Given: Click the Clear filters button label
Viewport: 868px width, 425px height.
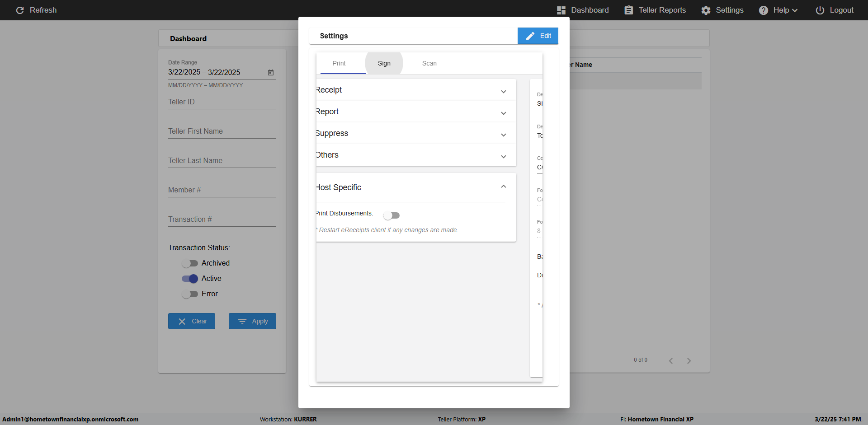Looking at the screenshot, I should point(199,321).
